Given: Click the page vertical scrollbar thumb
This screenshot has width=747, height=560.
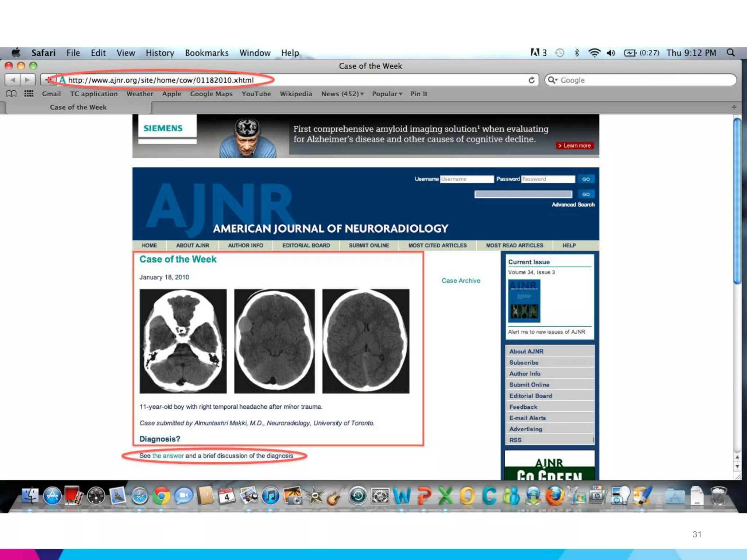Looking at the screenshot, I should coord(737,201).
